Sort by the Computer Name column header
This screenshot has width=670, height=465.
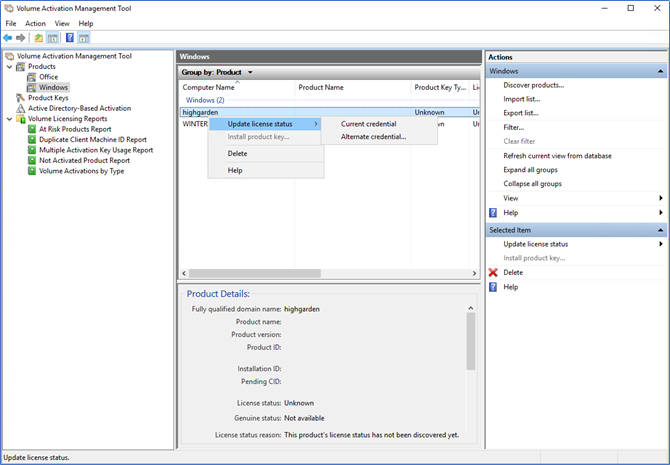[x=237, y=87]
